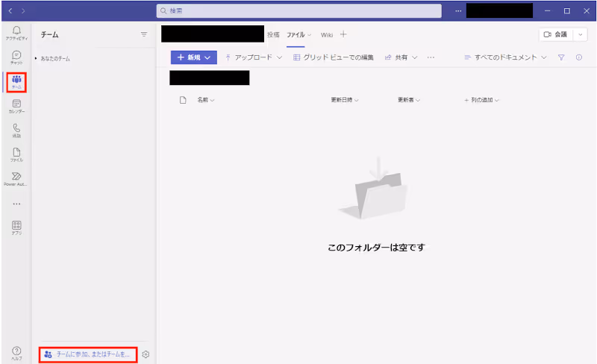Open the Activity bell in sidebar
597x364 pixels.
pyautogui.click(x=16, y=33)
